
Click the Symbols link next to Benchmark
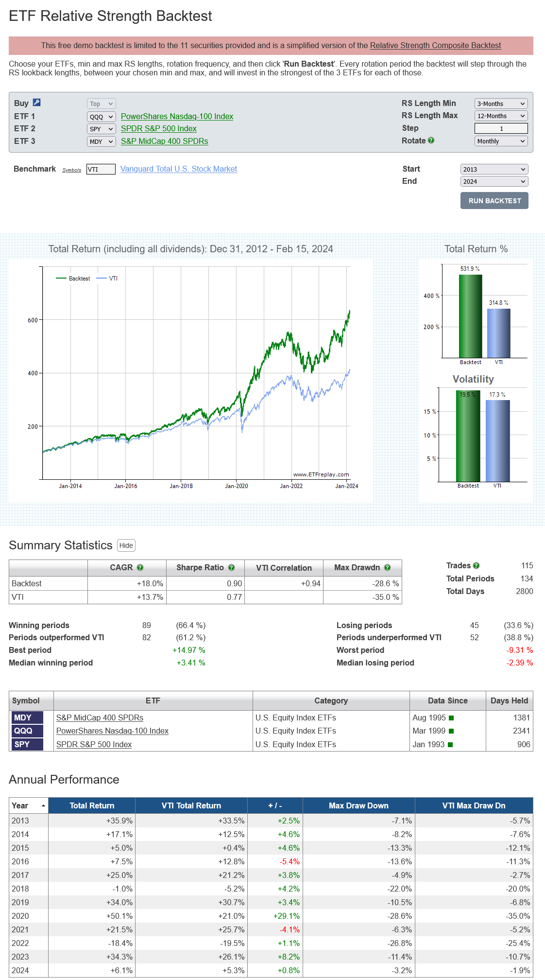pyautogui.click(x=72, y=170)
